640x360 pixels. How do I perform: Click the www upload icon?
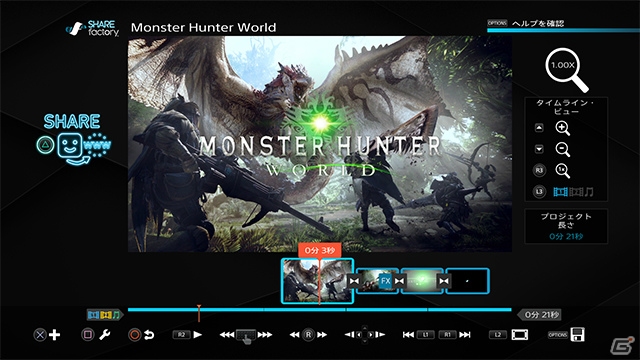97,145
